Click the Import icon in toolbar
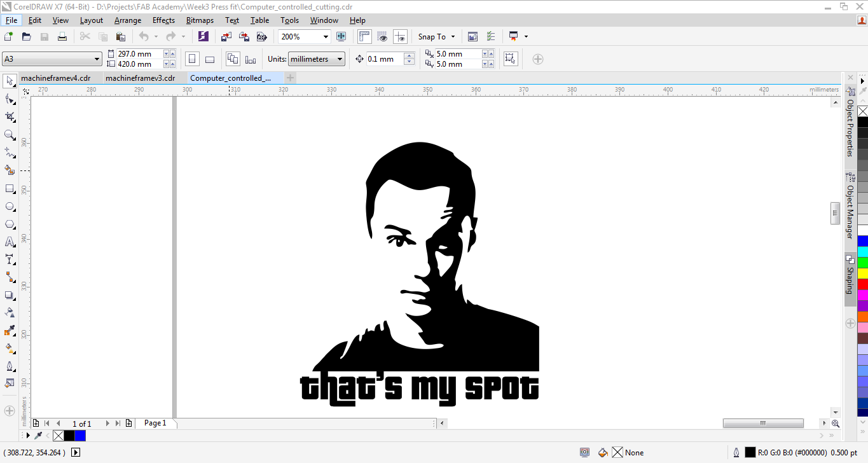 pos(226,37)
